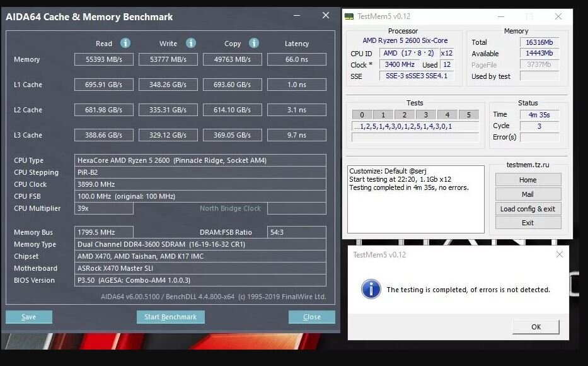The image size is (588, 366).
Task: Click the Time status value 4m 35s
Action: (x=539, y=115)
